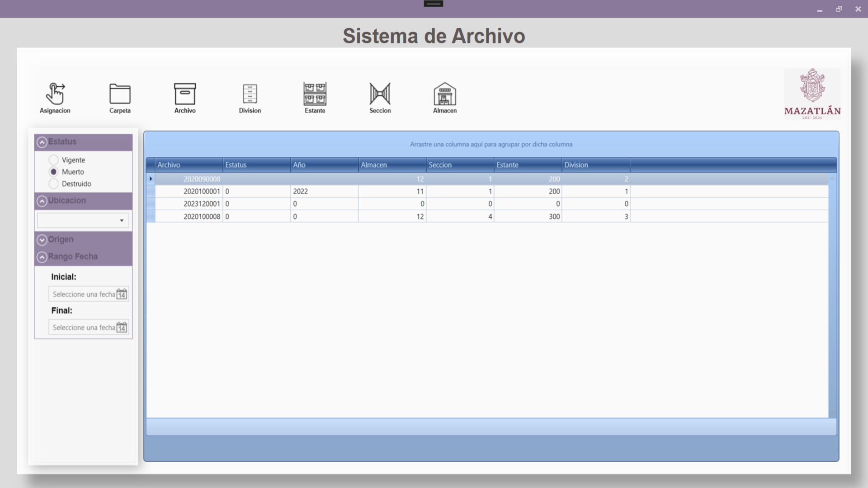Select the row for archivo 2023120001
This screenshot has width=868, height=488.
(316, 204)
